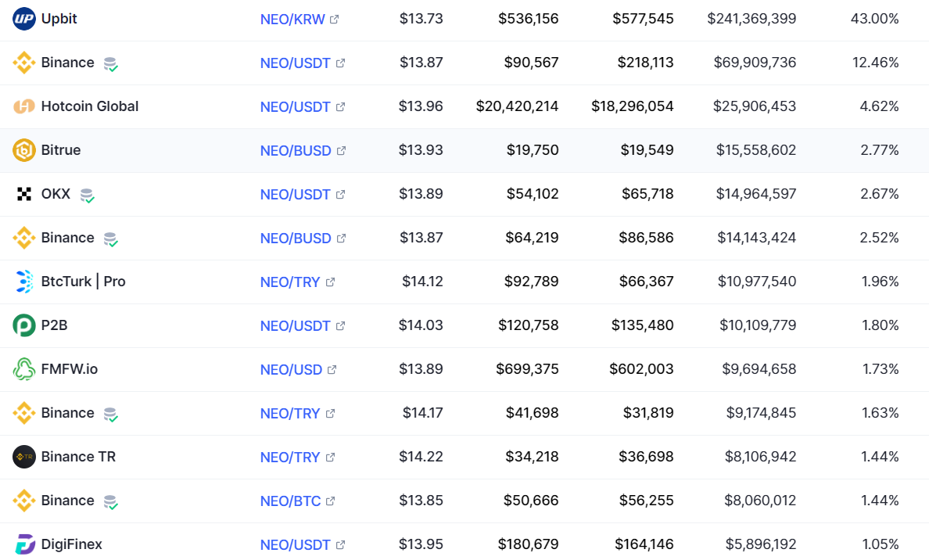Screen dimensions: 929x560
Task: Click Binance logo in NEO/USDT row
Action: [x=23, y=63]
